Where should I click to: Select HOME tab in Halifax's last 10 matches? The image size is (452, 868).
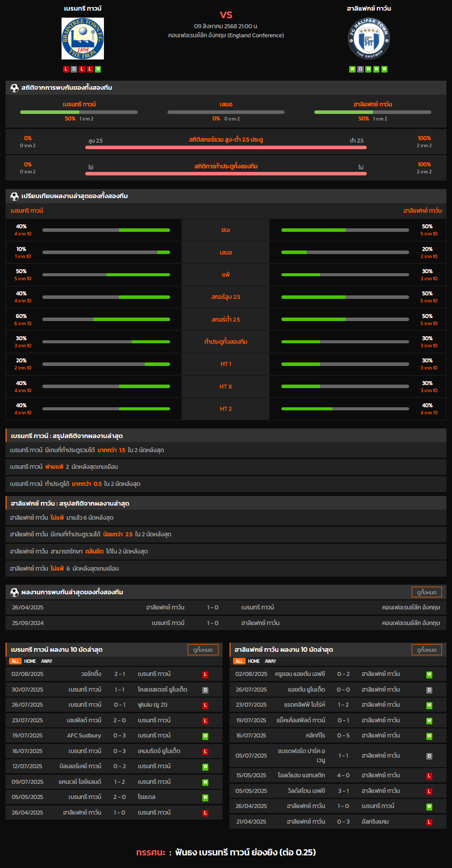pyautogui.click(x=254, y=661)
